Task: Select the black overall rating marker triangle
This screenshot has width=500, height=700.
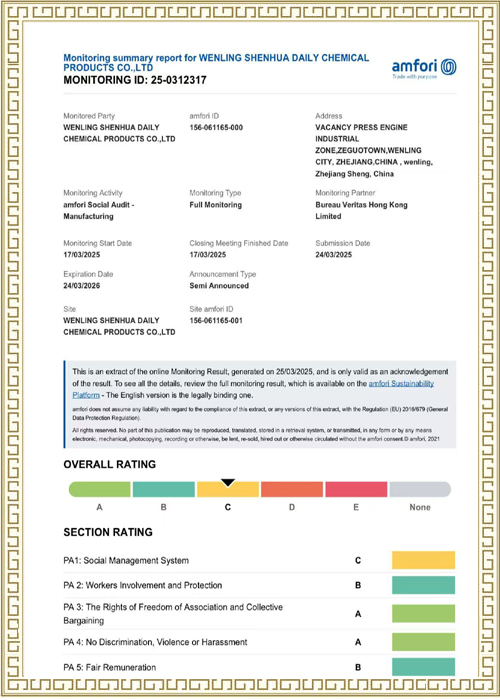Action: pyautogui.click(x=228, y=483)
